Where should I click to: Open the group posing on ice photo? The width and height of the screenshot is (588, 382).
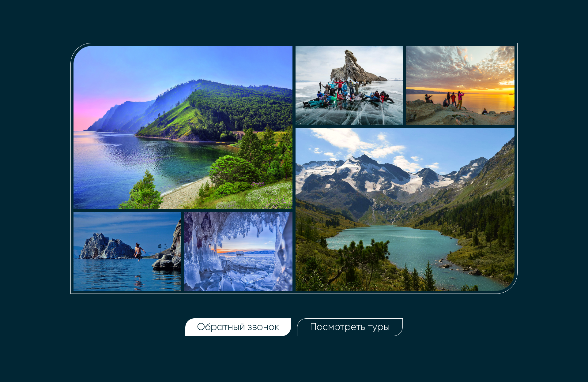pos(349,85)
